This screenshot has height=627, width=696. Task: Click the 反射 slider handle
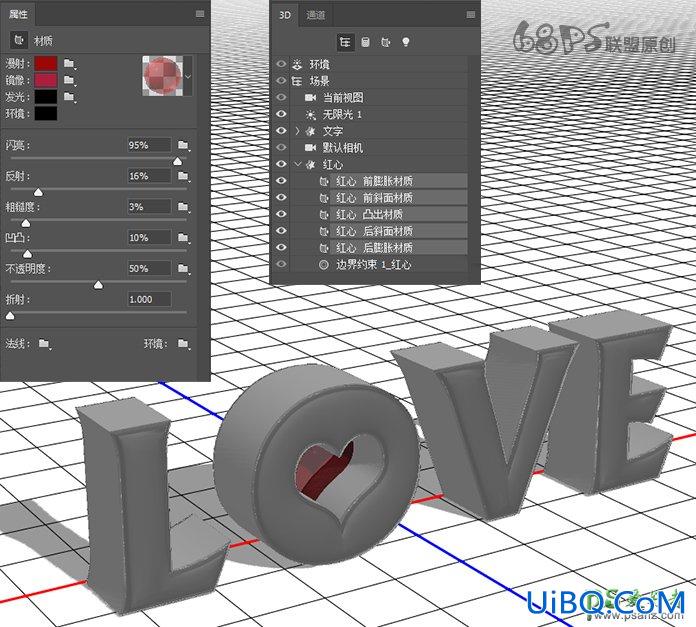(x=39, y=192)
